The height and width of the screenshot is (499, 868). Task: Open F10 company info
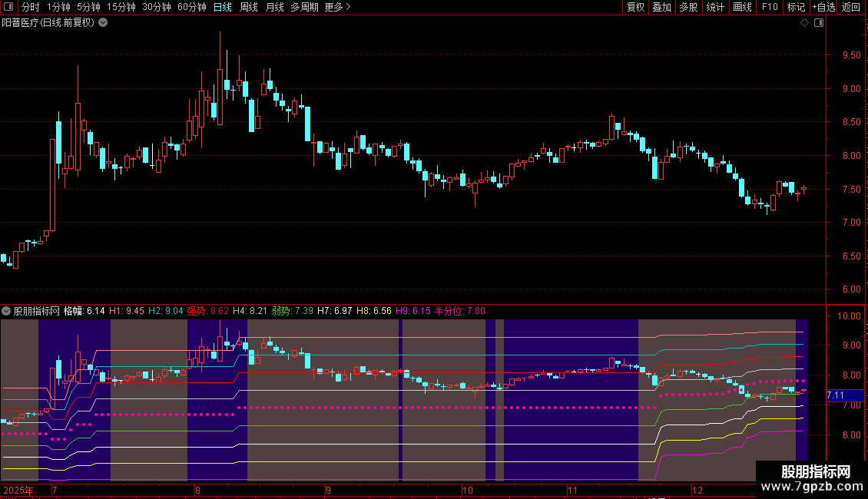770,7
